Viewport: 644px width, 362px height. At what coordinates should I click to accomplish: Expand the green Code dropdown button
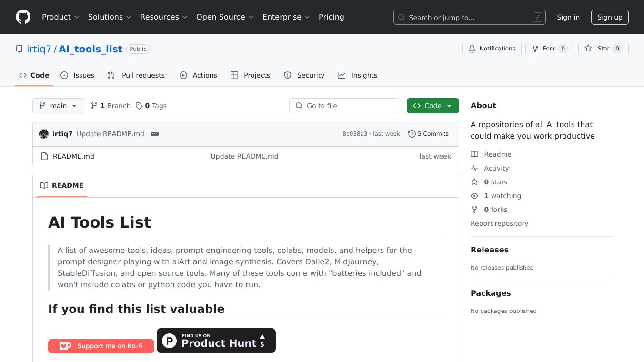click(433, 106)
